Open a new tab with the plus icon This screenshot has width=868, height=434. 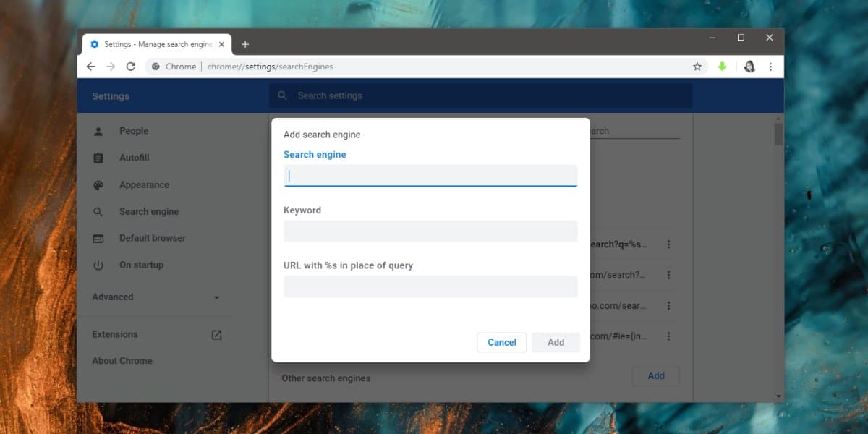(x=245, y=44)
